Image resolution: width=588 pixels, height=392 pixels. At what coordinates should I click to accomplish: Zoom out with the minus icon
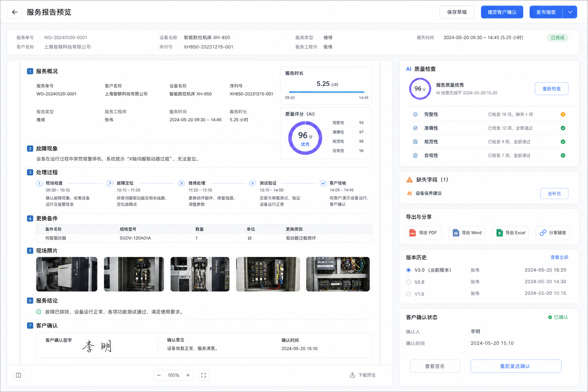[x=159, y=375]
